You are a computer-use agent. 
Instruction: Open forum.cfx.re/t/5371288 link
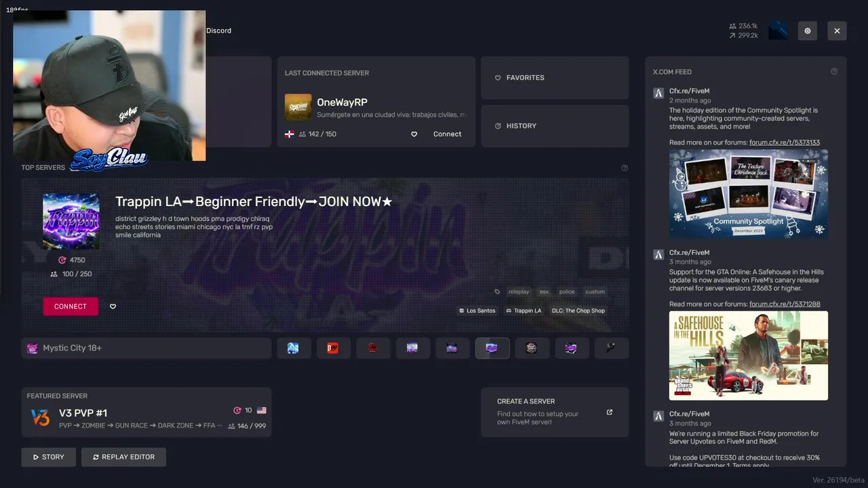coord(785,304)
